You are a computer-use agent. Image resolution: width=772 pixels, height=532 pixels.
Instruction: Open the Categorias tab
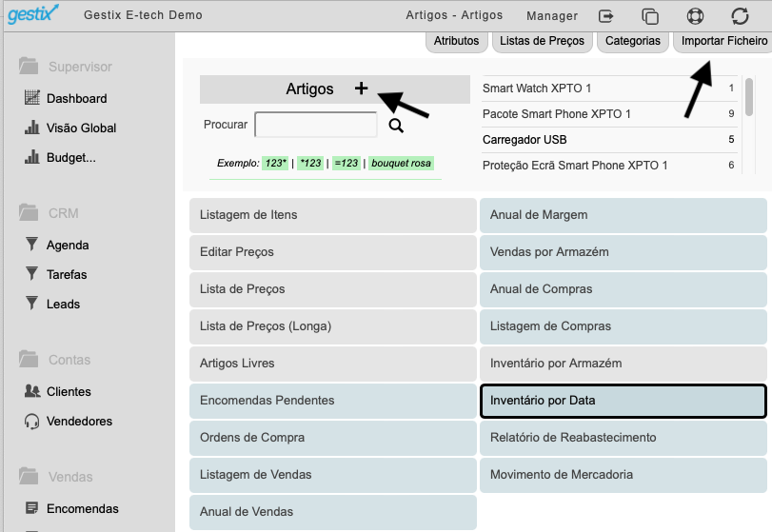(x=633, y=41)
